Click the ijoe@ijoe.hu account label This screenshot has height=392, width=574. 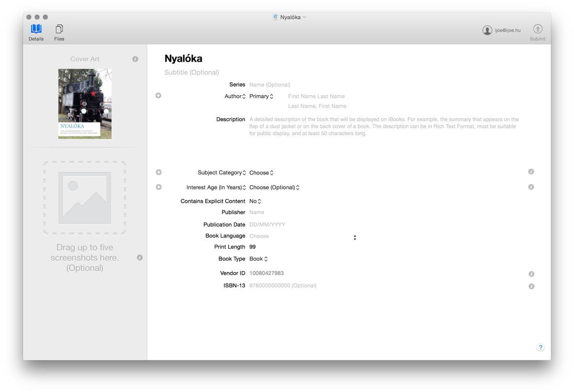click(x=508, y=30)
